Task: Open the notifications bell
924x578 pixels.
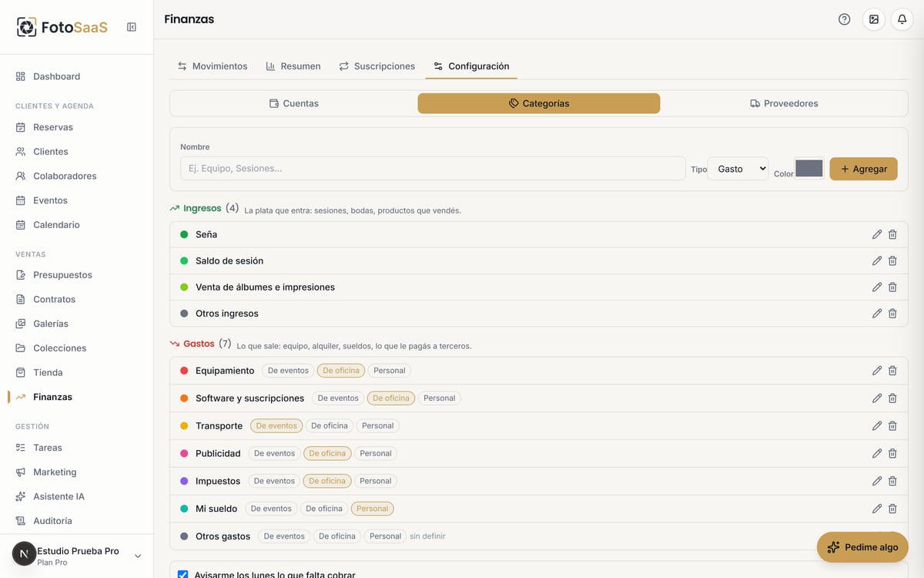Action: [902, 19]
